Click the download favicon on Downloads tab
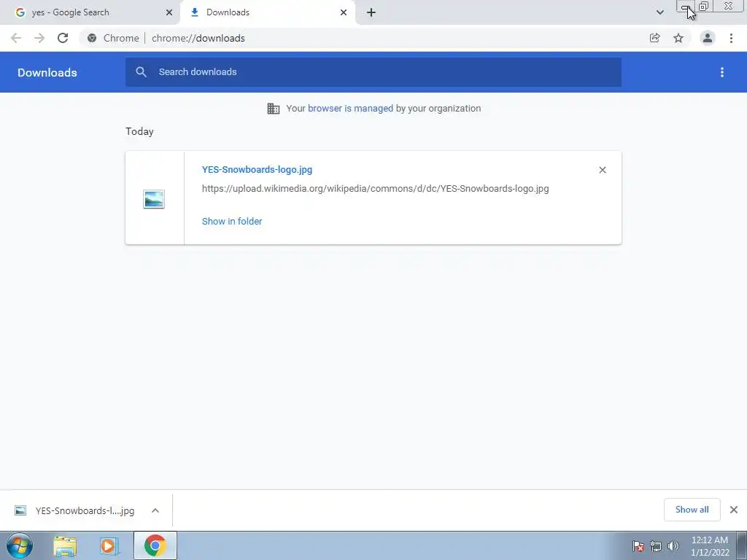 pyautogui.click(x=194, y=12)
